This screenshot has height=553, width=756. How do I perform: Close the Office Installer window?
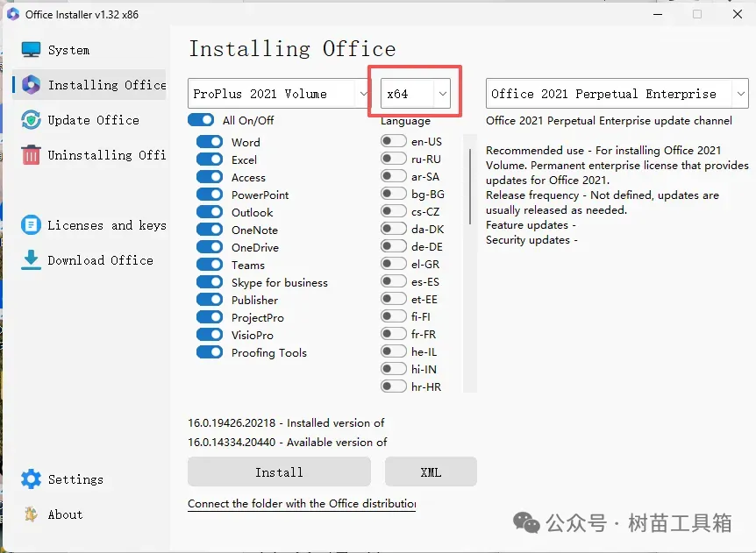click(738, 14)
